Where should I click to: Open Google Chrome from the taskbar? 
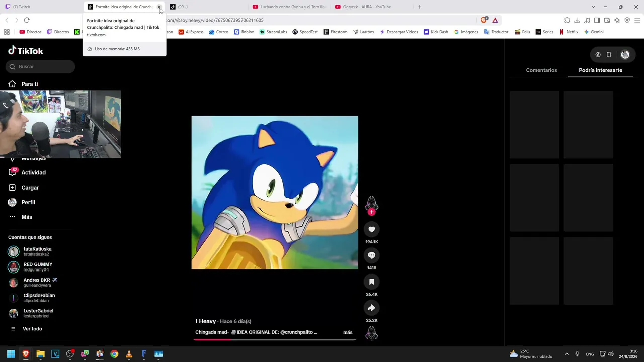tap(114, 354)
